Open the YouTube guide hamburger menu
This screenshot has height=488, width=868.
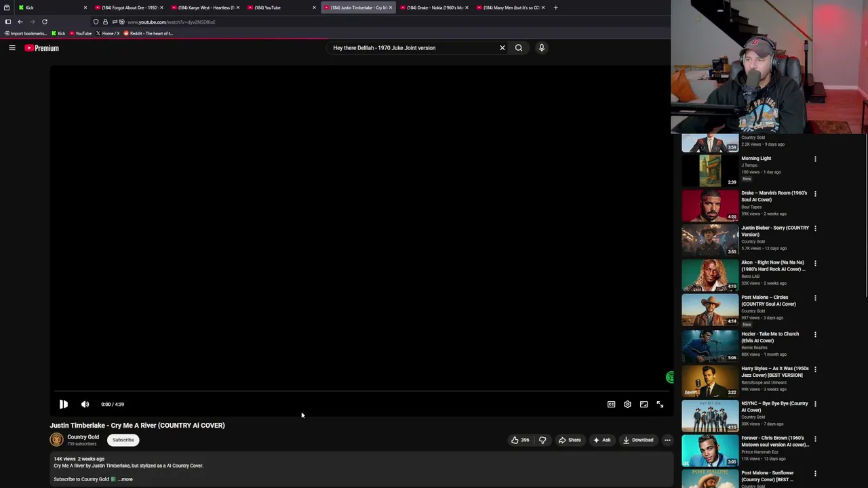tap(12, 48)
